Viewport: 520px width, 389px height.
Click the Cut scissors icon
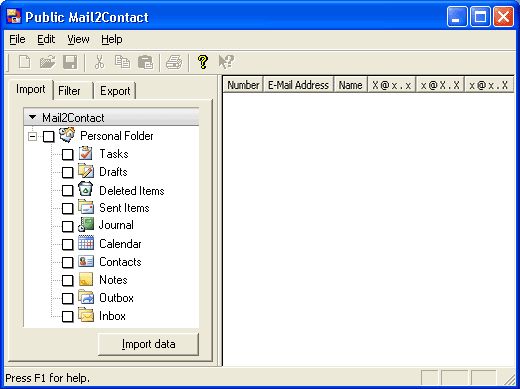tap(99, 62)
